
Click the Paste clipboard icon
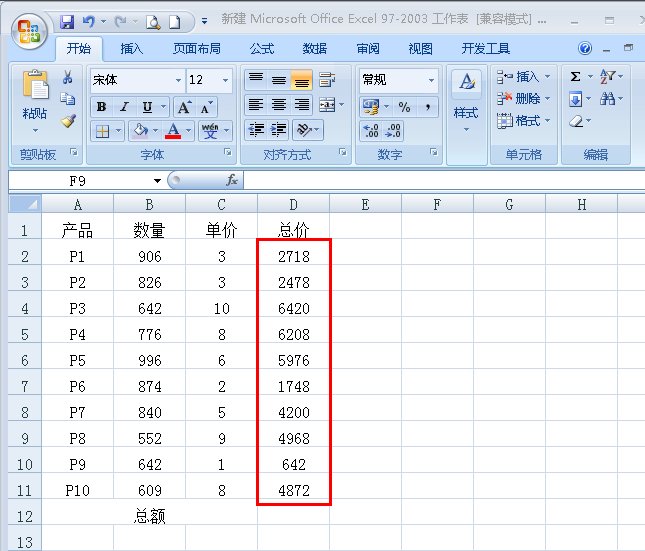[35, 84]
